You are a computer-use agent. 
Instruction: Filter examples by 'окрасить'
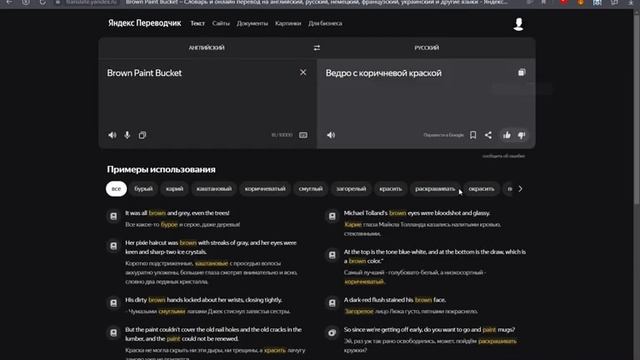tap(481, 189)
